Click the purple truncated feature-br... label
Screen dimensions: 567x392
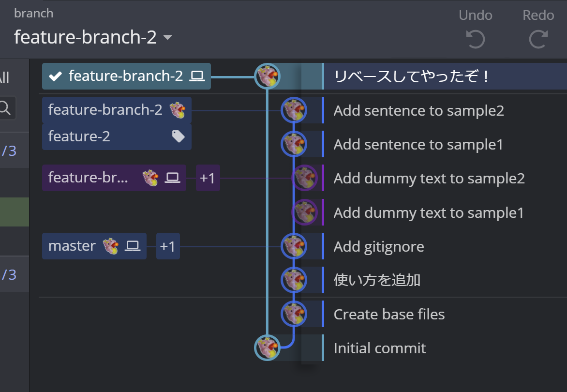tap(88, 178)
